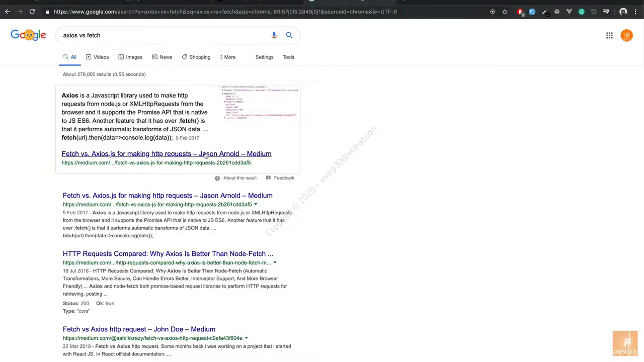Click the Google logo
Image resolution: width=644 pixels, height=362 pixels.
(28, 35)
